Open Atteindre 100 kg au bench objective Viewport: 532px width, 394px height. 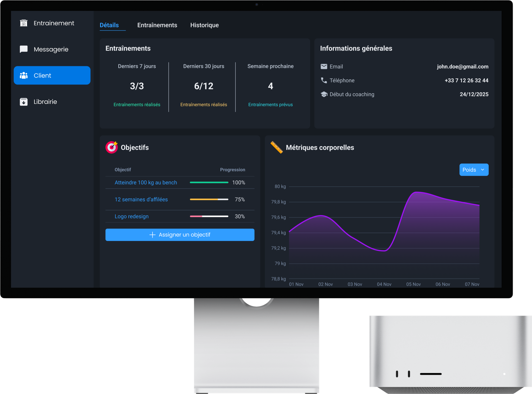point(146,182)
